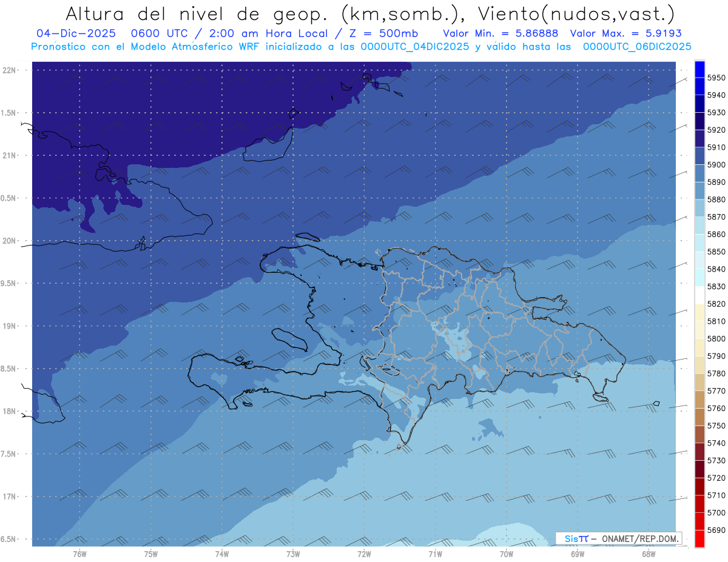Image resolution: width=728 pixels, height=562 pixels.
Task: Click the '19N' latitude label
Action: point(10,326)
